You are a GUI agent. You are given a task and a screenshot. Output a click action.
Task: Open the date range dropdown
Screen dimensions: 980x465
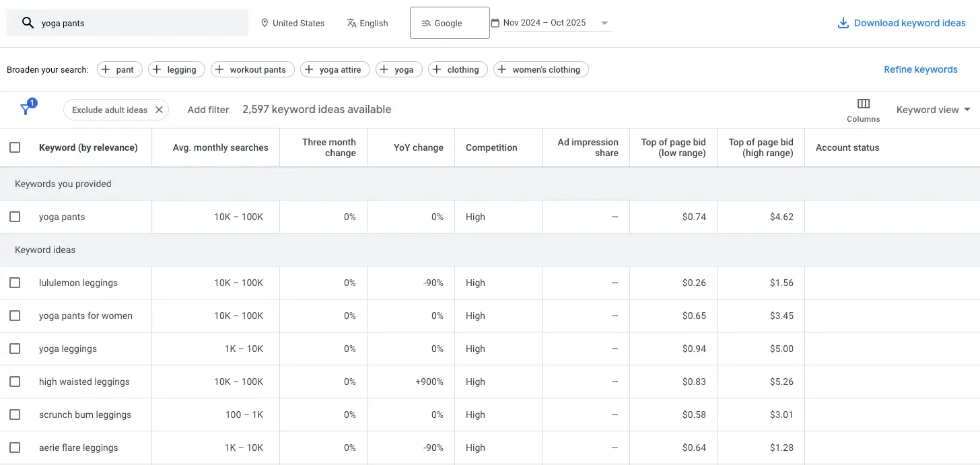[604, 23]
